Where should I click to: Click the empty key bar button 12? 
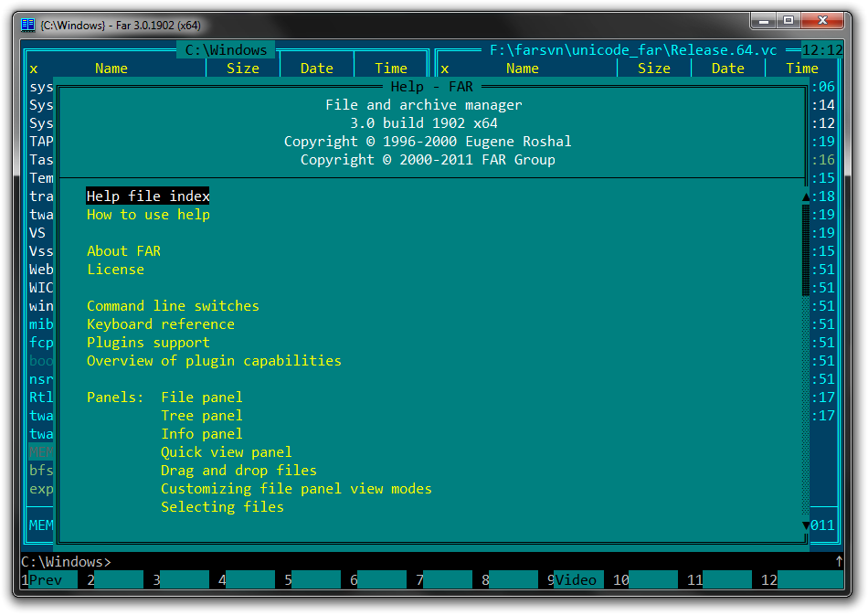tap(801, 579)
